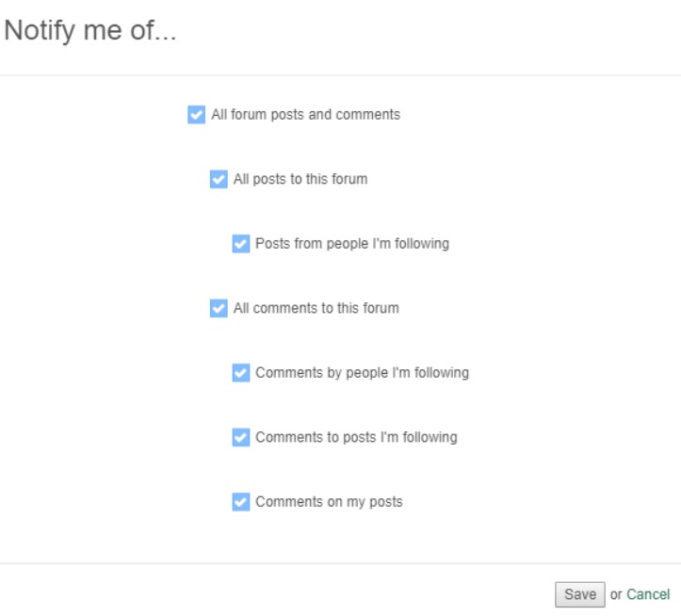Toggle the All posts to this forum checkbox
The width and height of the screenshot is (681, 616).
pyautogui.click(x=219, y=179)
